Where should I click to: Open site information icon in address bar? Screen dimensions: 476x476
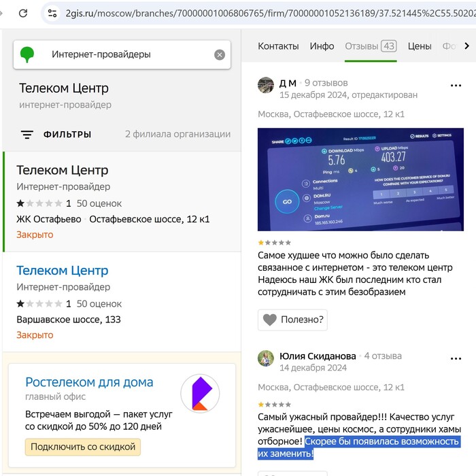tap(52, 13)
